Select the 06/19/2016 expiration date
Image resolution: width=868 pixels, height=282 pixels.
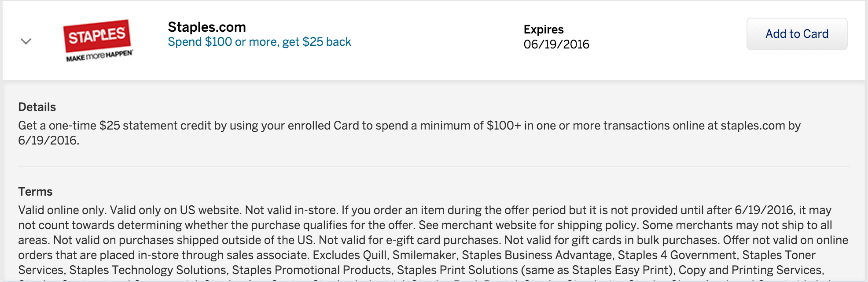556,45
